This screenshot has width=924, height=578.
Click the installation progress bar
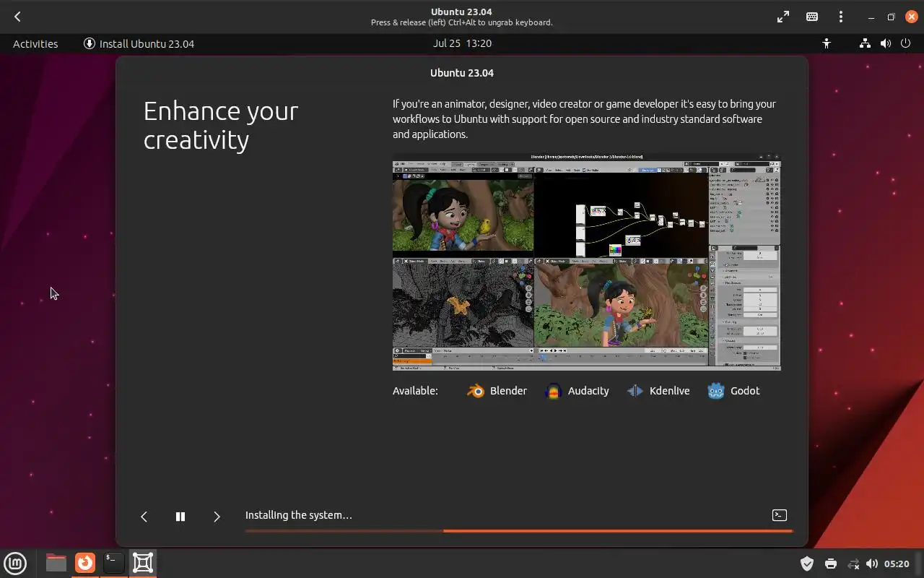(519, 531)
